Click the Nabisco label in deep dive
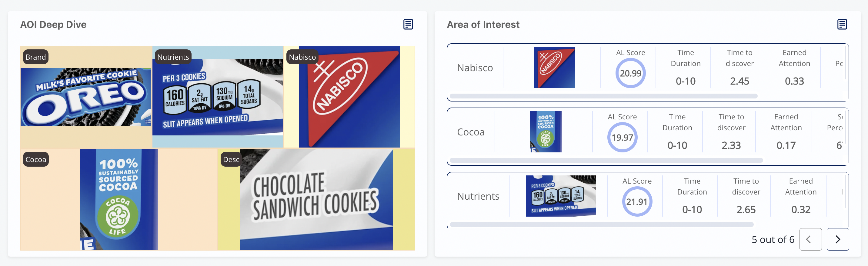868x266 pixels. point(302,57)
